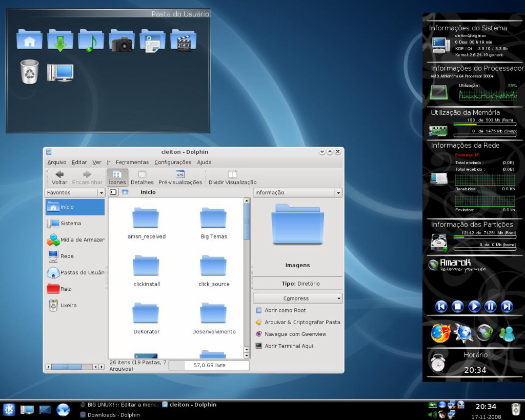This screenshot has height=420, width=525.
Task: Select the amsn_received folder
Action: 146,223
